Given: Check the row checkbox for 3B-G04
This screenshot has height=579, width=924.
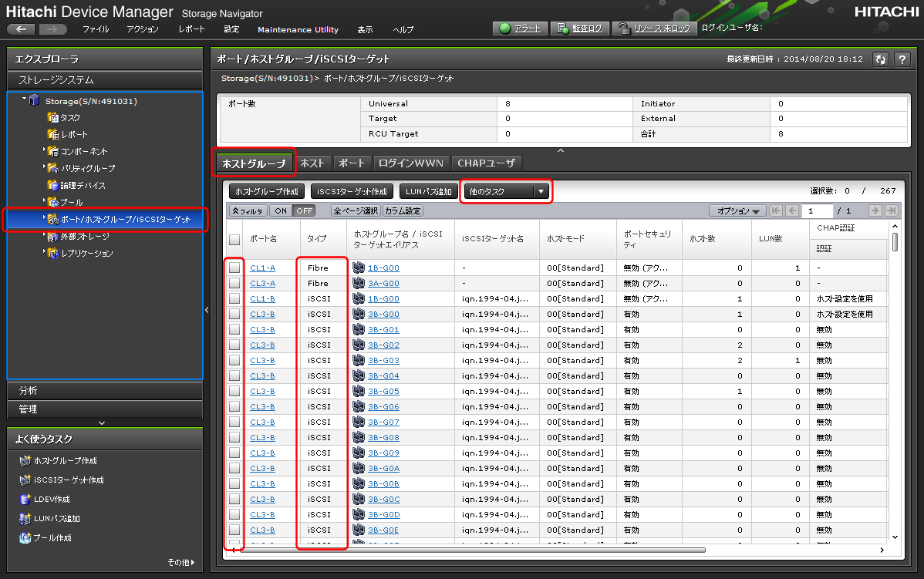Looking at the screenshot, I should point(234,375).
